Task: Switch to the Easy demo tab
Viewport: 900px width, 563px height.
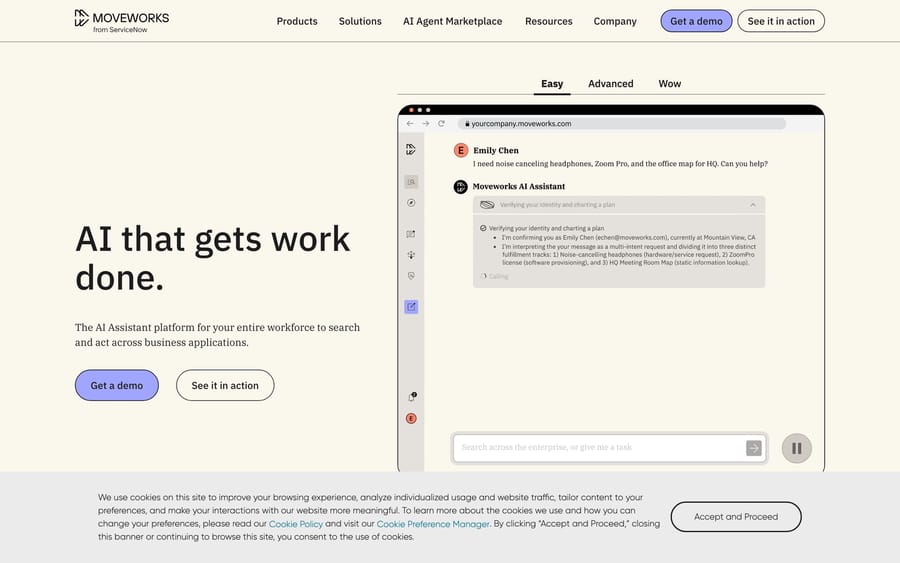Action: (552, 84)
